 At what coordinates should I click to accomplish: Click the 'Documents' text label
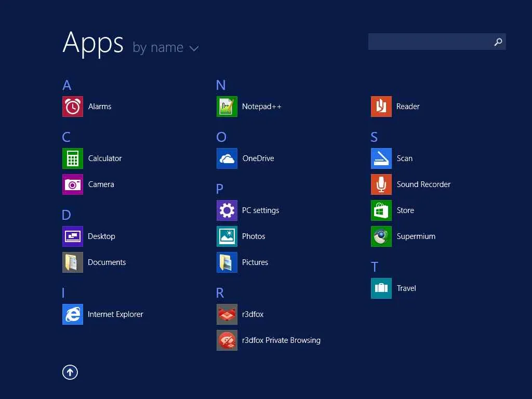107,262
